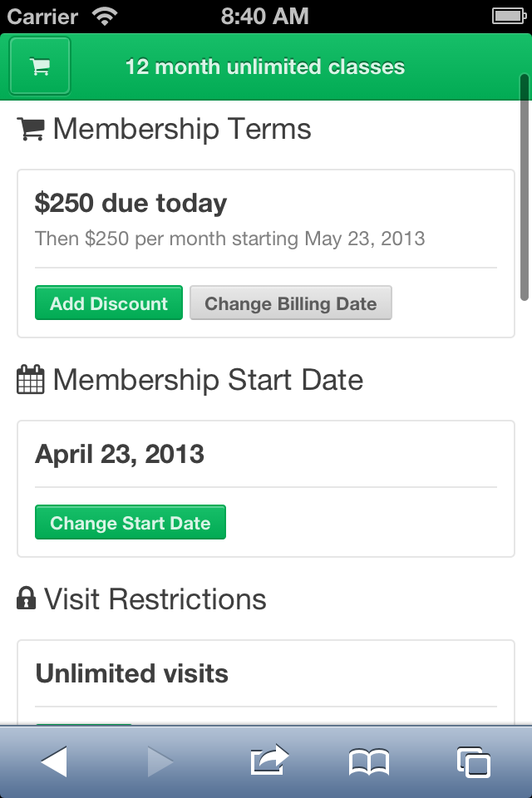Viewport: 532px width, 798px height.
Task: Click the Membership Terms shopping cart icon
Action: pos(31,130)
